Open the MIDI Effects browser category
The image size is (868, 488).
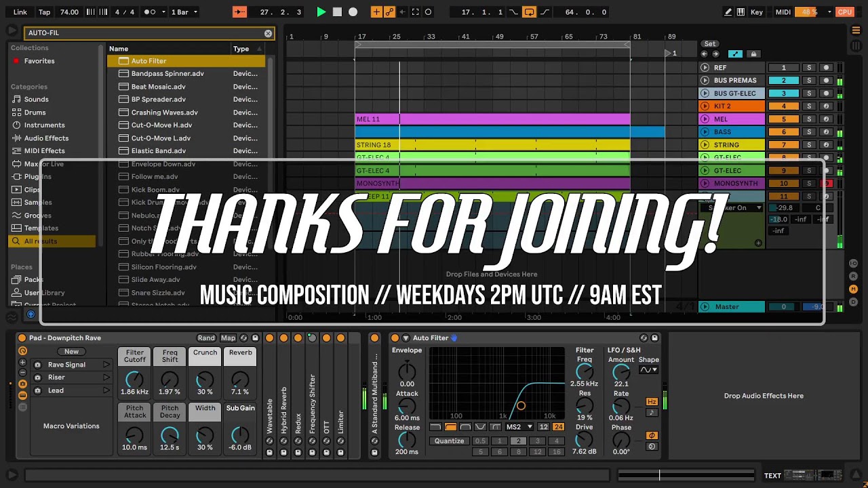(45, 151)
